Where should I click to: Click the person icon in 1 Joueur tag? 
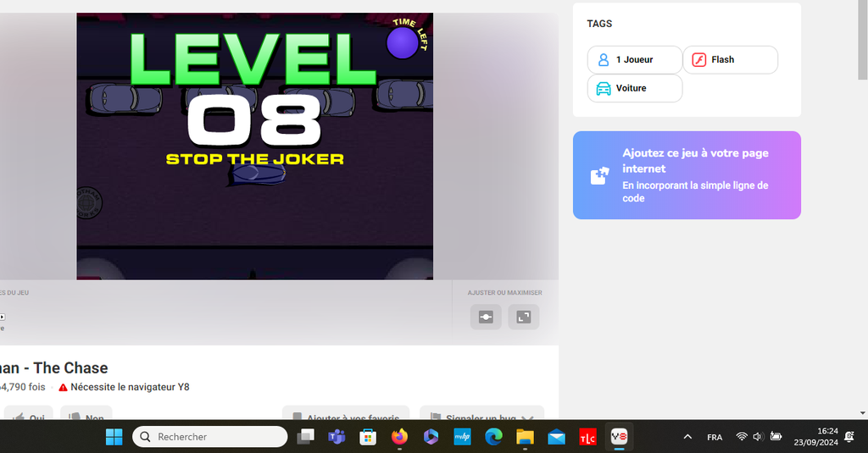coord(604,60)
